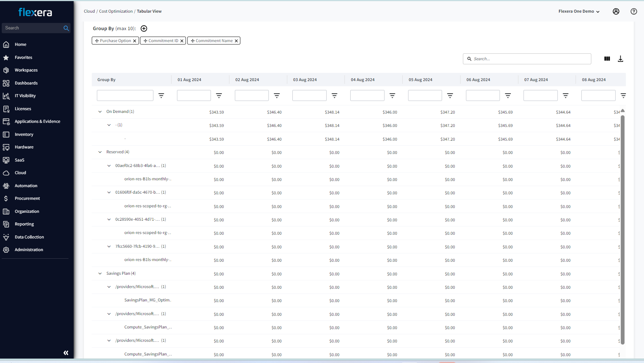Click the sidebar search magnifier icon
Viewport: 644px width, 363px height.
point(66,28)
